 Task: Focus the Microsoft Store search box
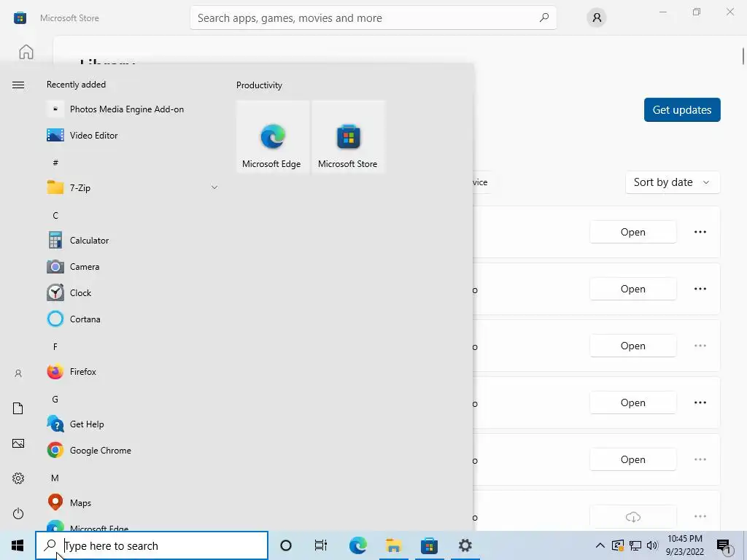pyautogui.click(x=373, y=18)
